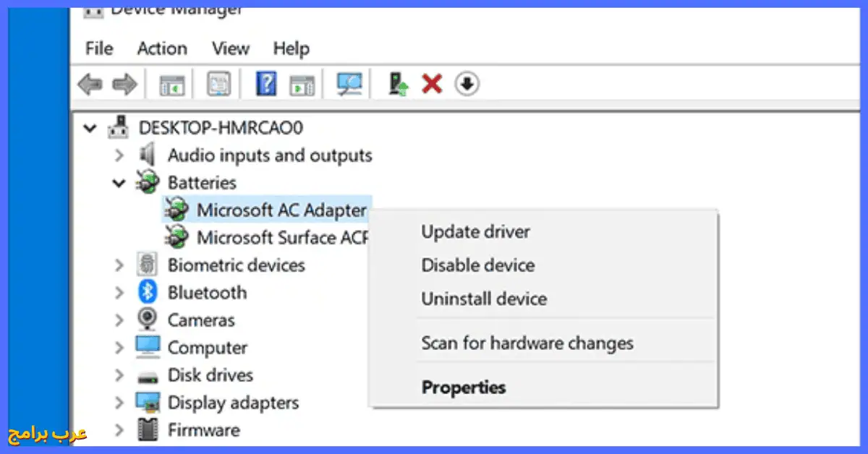Select the Bluetooth label
The height and width of the screenshot is (454, 868).
[x=207, y=292]
